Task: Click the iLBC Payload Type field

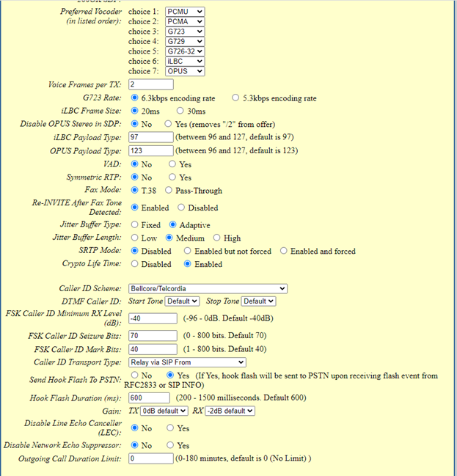Action: pos(151,137)
